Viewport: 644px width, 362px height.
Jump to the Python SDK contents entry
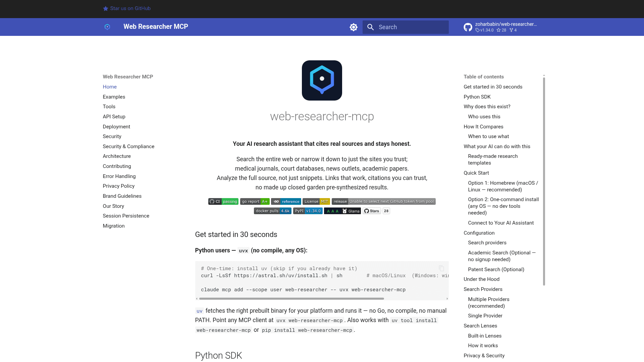(477, 97)
